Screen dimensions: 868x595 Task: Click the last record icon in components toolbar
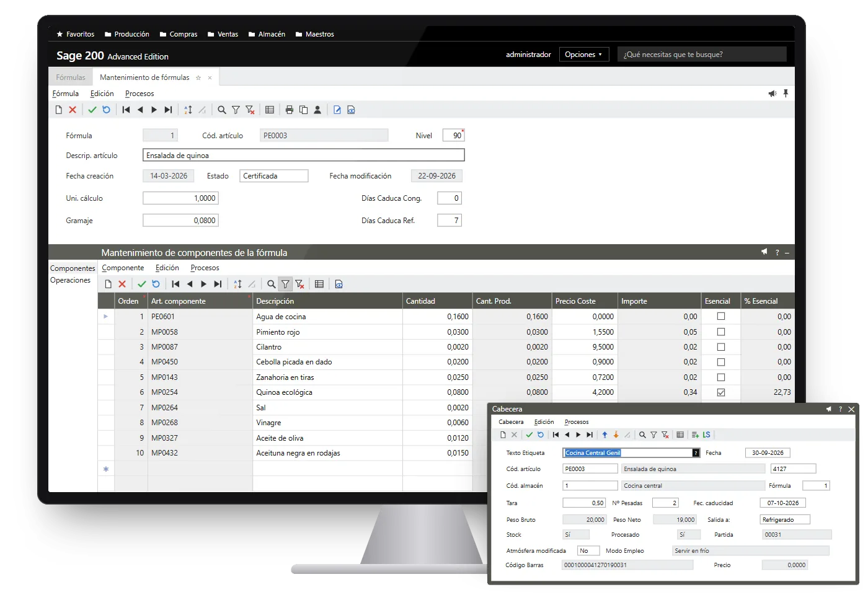click(218, 284)
